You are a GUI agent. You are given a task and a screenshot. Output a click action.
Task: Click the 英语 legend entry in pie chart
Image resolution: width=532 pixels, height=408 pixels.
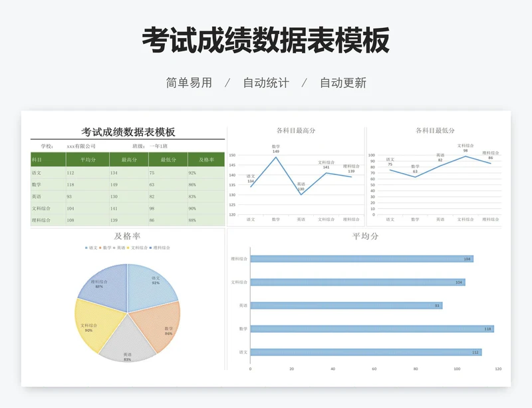[x=119, y=248]
